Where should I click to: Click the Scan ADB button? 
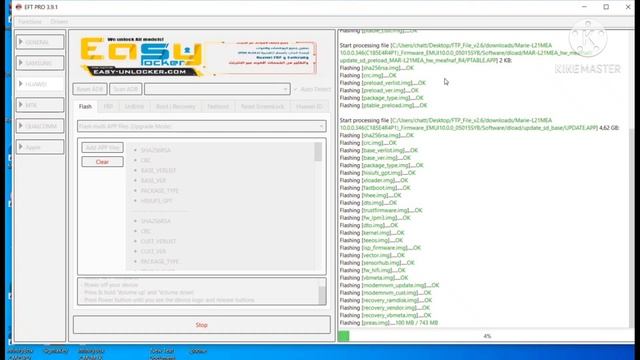coord(126,89)
